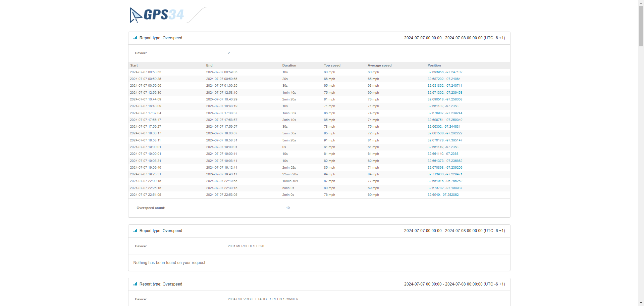This screenshot has height=306, width=644.
Task: Click chart icon of Device 2 overspeed report
Action: click(135, 38)
